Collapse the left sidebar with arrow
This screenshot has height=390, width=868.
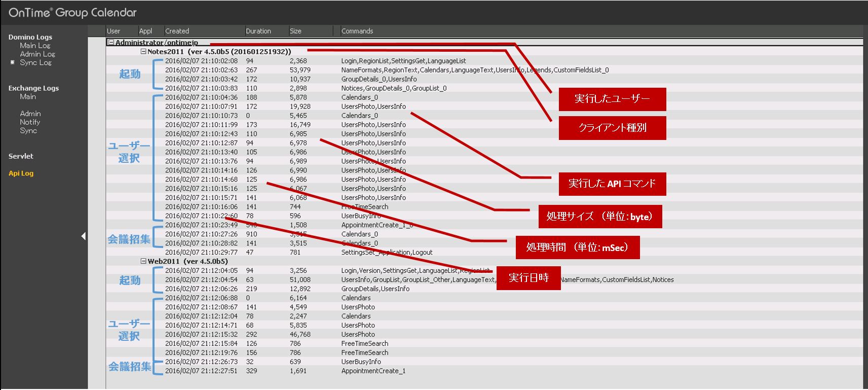point(84,236)
